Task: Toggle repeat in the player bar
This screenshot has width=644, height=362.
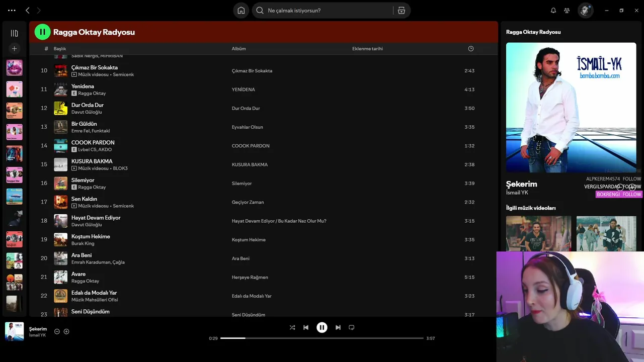Action: tap(352, 327)
